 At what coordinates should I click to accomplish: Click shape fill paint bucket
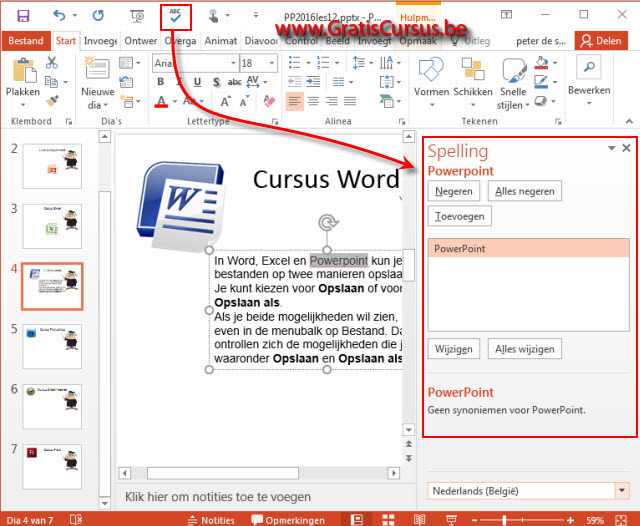(x=542, y=63)
